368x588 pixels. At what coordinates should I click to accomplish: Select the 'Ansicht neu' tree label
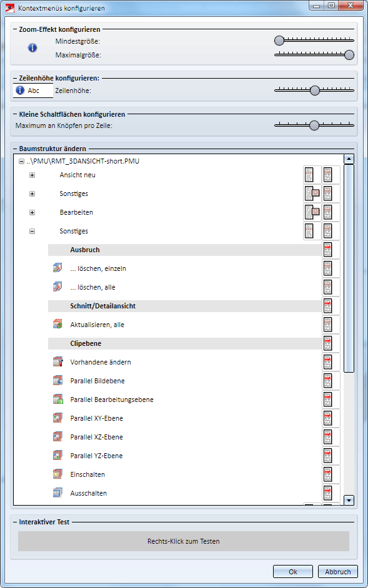tap(77, 175)
